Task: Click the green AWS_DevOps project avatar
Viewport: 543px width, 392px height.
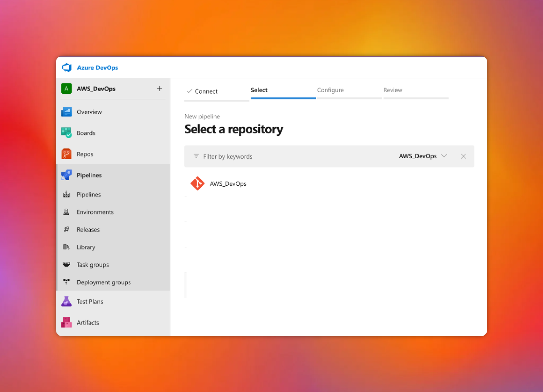Action: click(66, 89)
